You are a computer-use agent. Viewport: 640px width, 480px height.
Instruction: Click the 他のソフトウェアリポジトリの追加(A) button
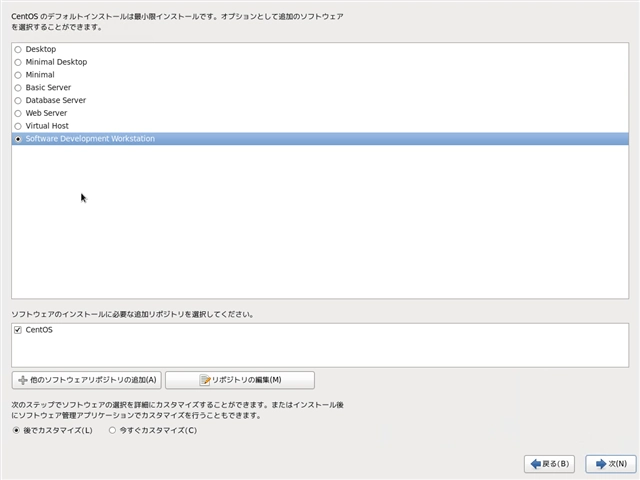pyautogui.click(x=87, y=380)
